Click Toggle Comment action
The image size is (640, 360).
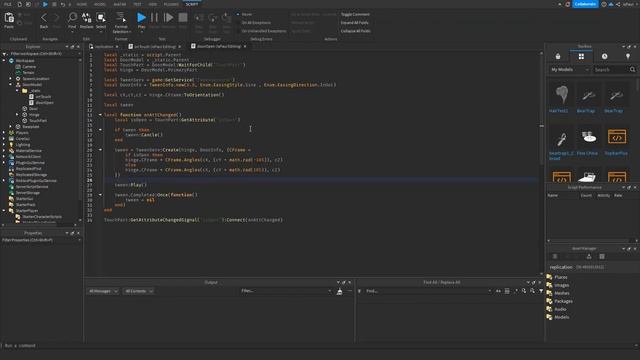pyautogui.click(x=355, y=14)
